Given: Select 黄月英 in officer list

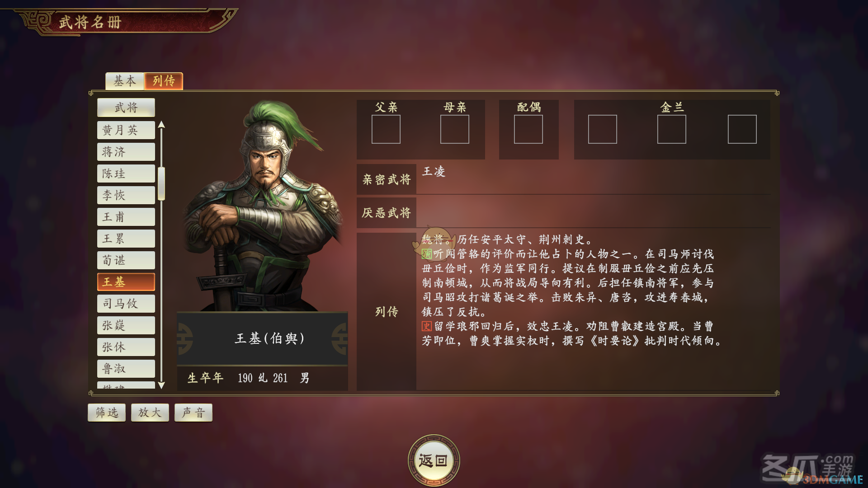Looking at the screenshot, I should pos(126,130).
